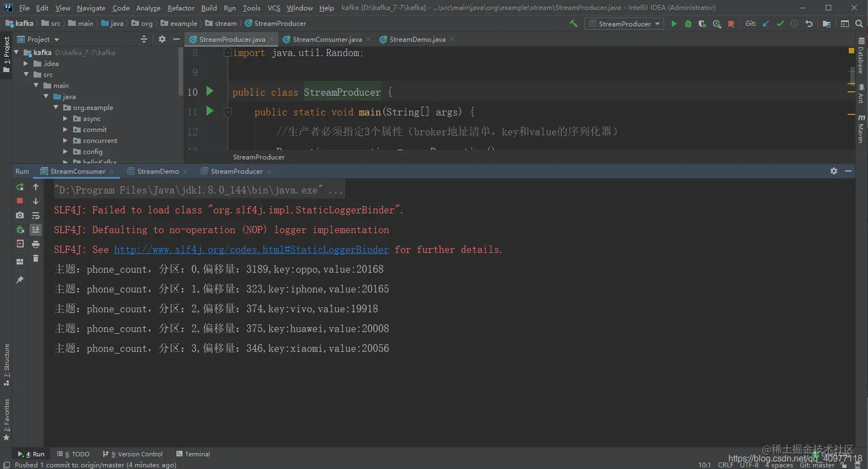Click the Exit icon in Run panel
Screen dimensions: 868x469
[20, 244]
